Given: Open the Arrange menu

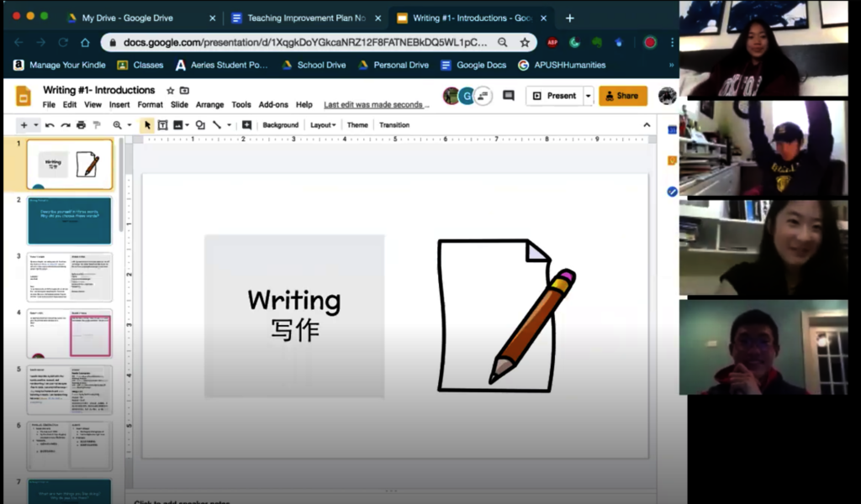Looking at the screenshot, I should (209, 105).
